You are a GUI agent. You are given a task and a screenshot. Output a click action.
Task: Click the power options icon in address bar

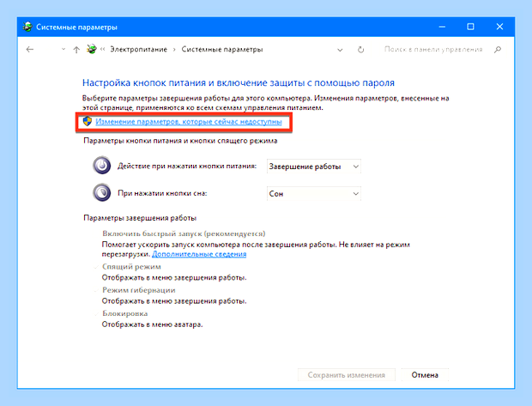[x=91, y=49]
